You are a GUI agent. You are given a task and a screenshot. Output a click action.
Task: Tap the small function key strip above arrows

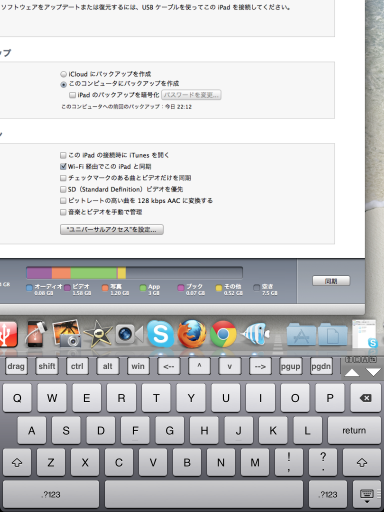coord(361,360)
